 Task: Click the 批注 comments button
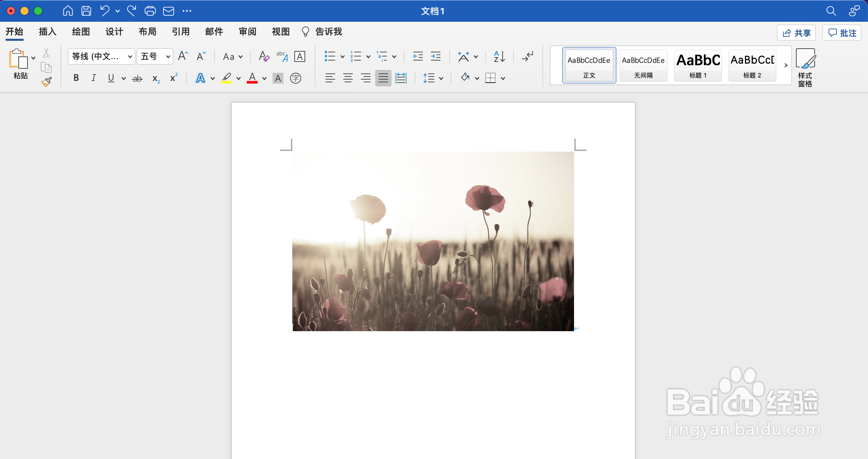(842, 33)
